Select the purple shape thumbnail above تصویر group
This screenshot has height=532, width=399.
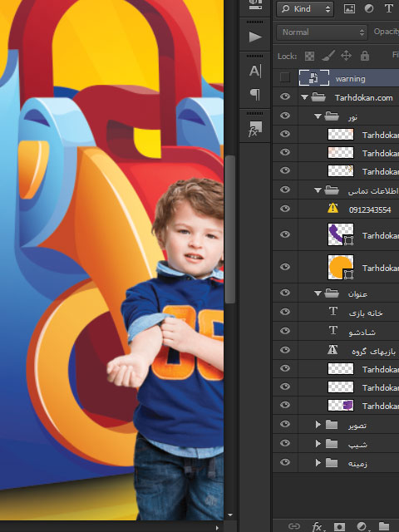(341, 405)
